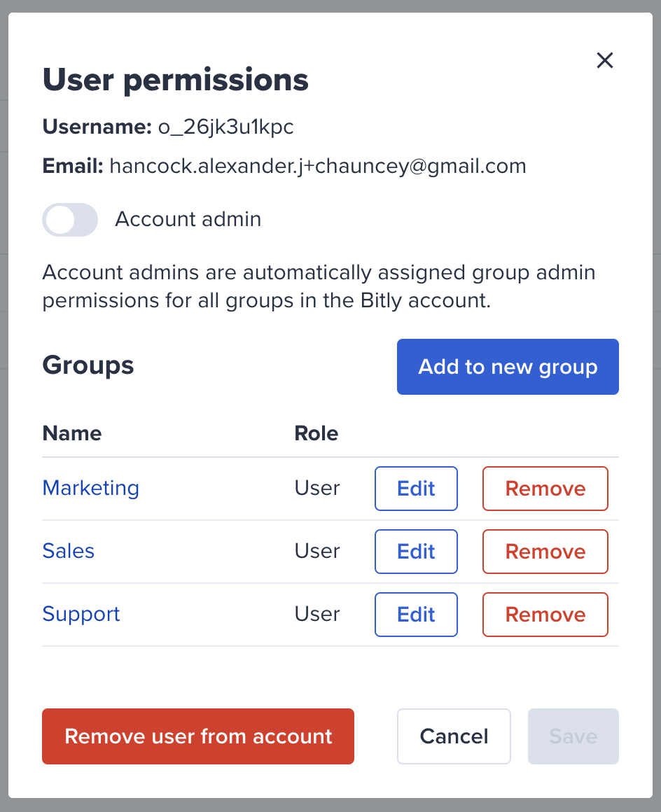Edit the Sales group role

[416, 552]
